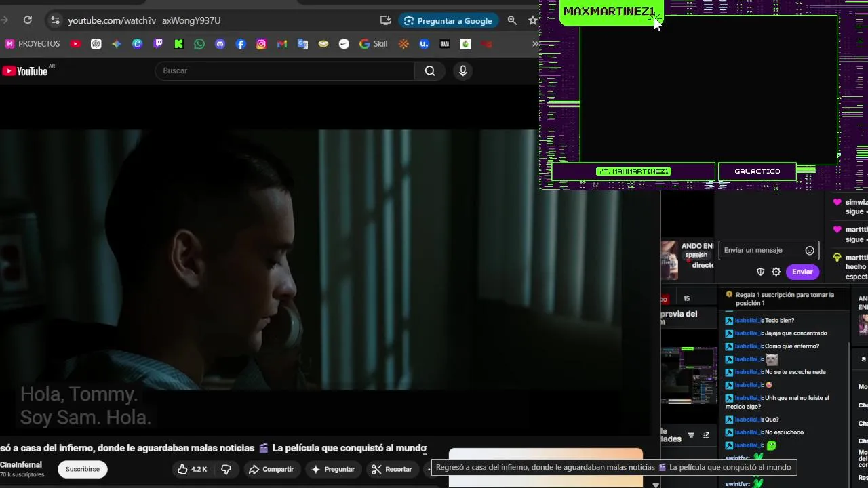Open the Facebook bookmark
868x488 pixels.
[241, 44]
